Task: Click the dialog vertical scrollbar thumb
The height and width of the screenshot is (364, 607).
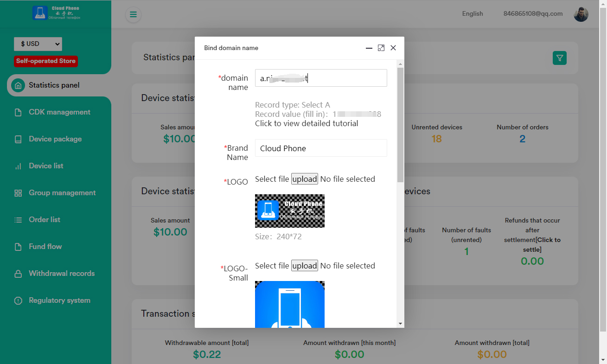Action: pos(400,125)
